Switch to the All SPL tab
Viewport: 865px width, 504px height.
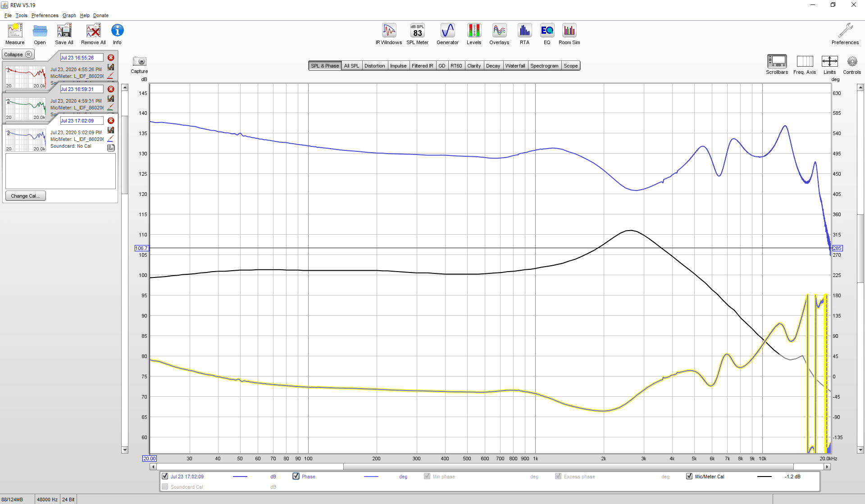pyautogui.click(x=351, y=66)
